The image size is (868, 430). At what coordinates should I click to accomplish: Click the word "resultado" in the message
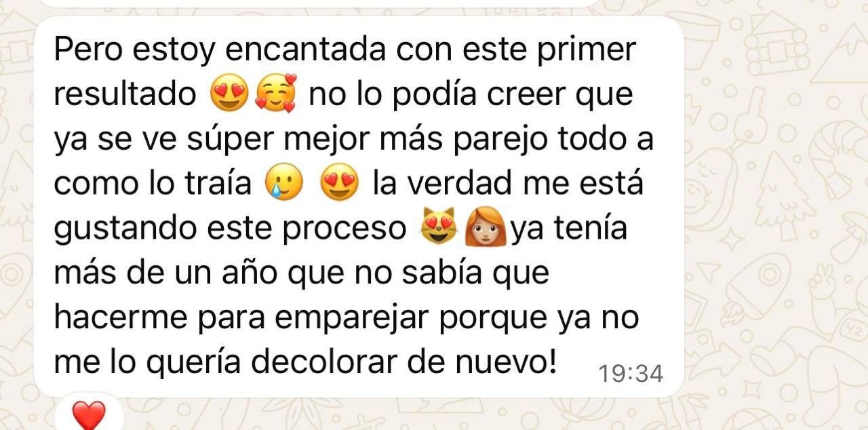[x=124, y=95]
